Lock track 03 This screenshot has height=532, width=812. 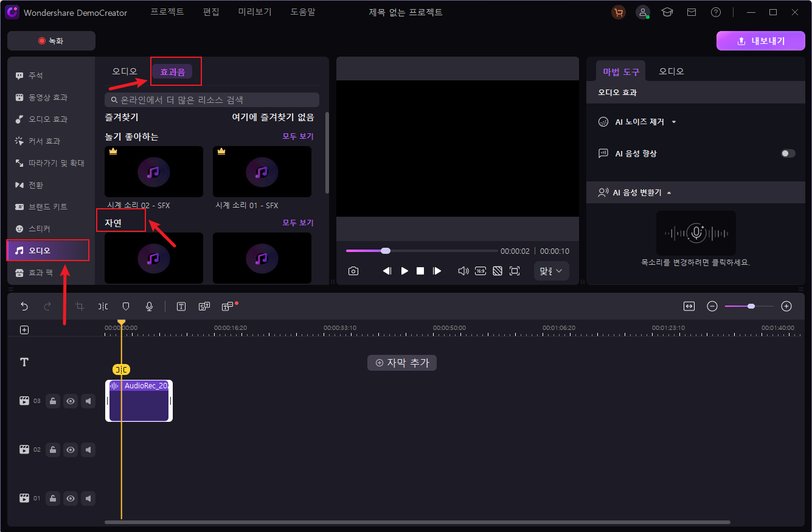point(53,401)
